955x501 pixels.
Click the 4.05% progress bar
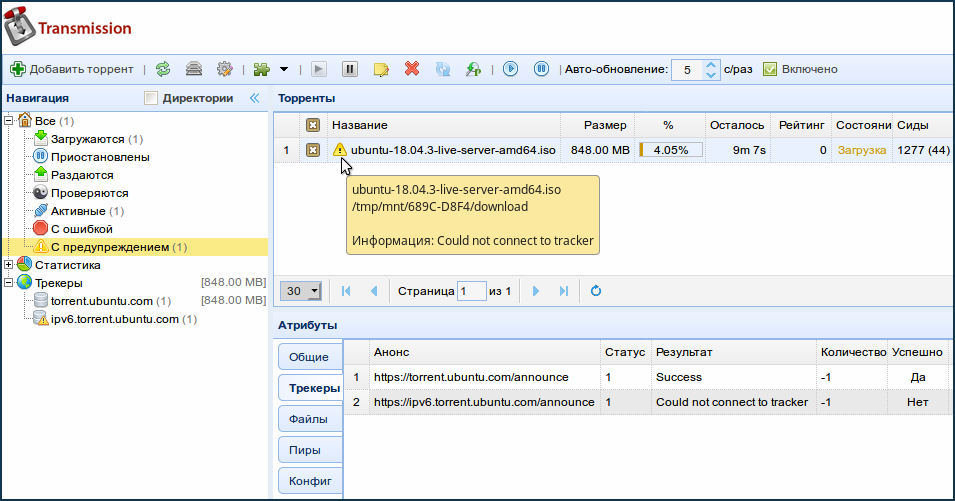tap(670, 150)
